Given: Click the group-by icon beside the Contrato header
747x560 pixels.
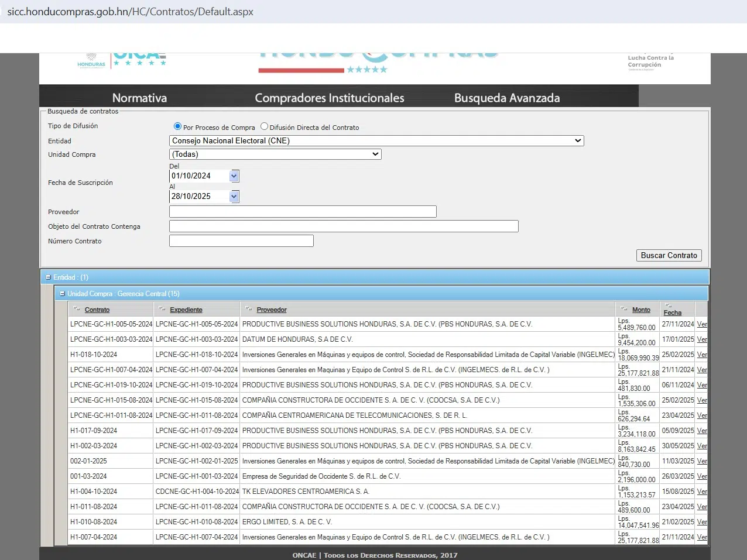Looking at the screenshot, I should tap(77, 308).
